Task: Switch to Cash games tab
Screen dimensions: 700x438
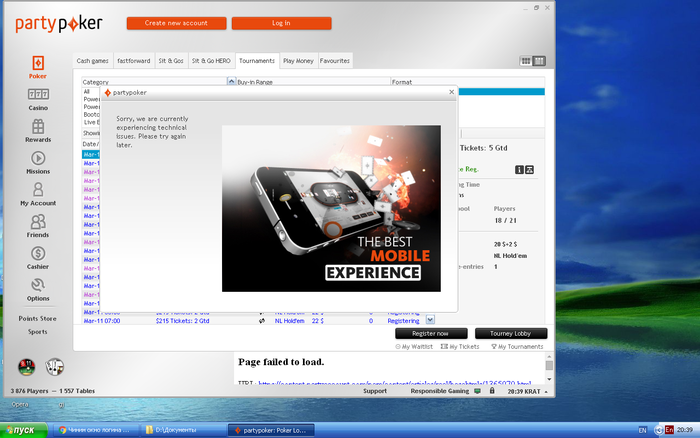Action: [x=92, y=61]
